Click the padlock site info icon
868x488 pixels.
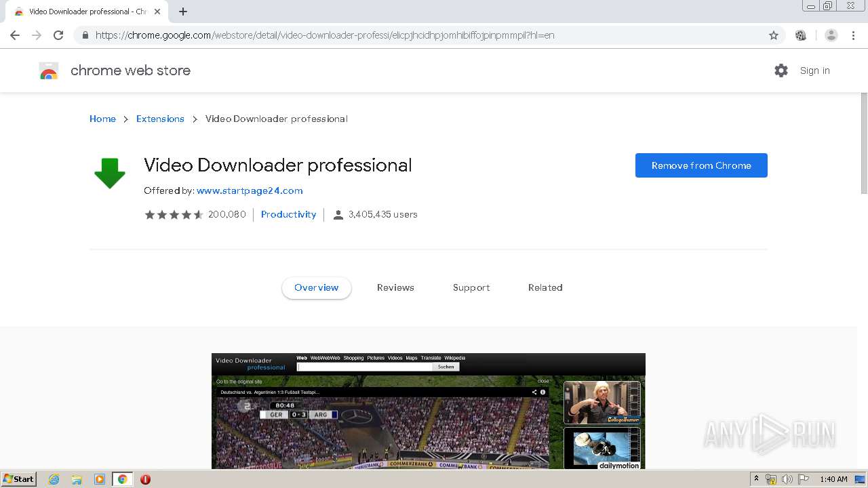(85, 35)
